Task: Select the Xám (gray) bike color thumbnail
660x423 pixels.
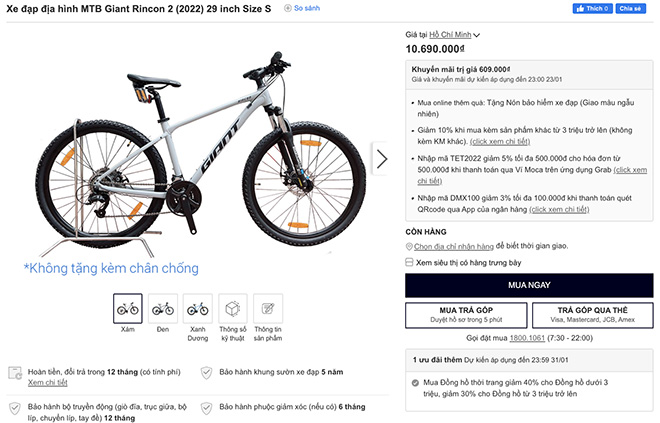Action: (127, 307)
